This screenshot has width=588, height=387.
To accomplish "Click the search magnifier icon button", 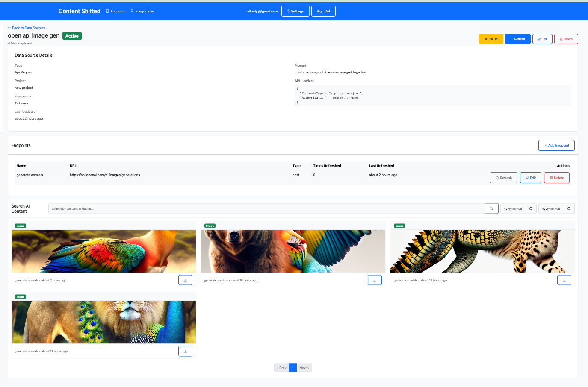I will point(491,208).
